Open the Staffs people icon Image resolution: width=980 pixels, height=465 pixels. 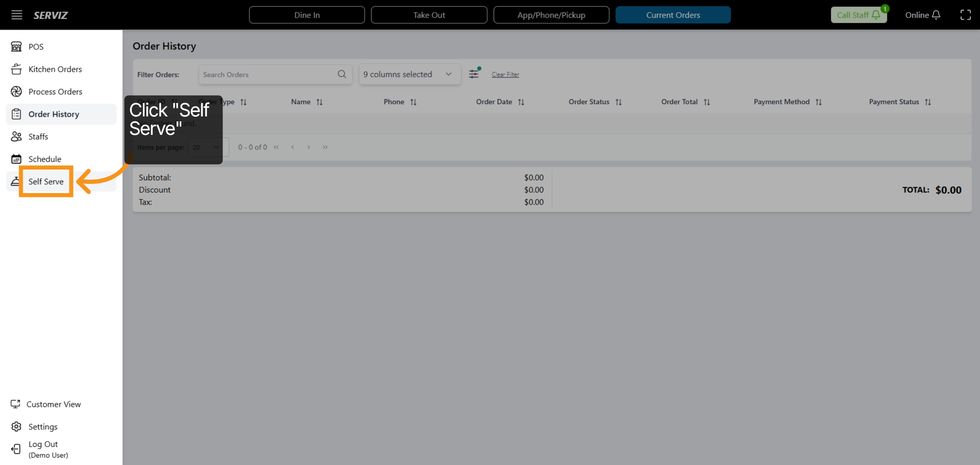tap(16, 136)
